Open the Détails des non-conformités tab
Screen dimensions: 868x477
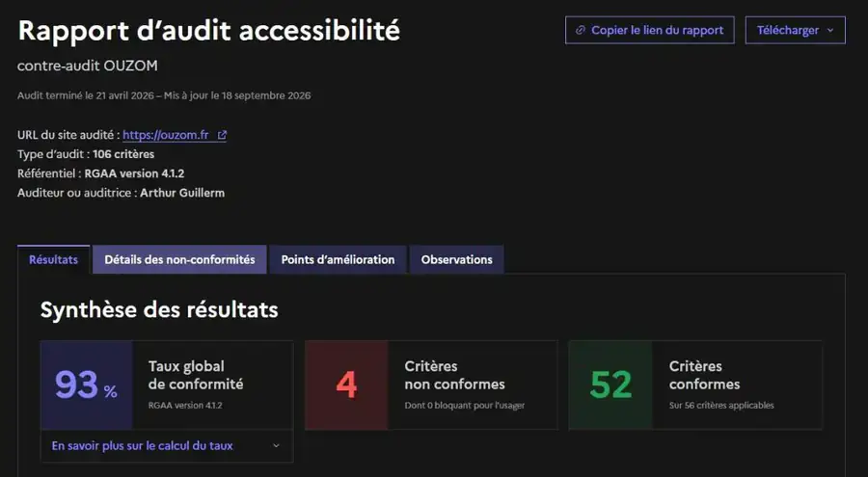coord(179,259)
